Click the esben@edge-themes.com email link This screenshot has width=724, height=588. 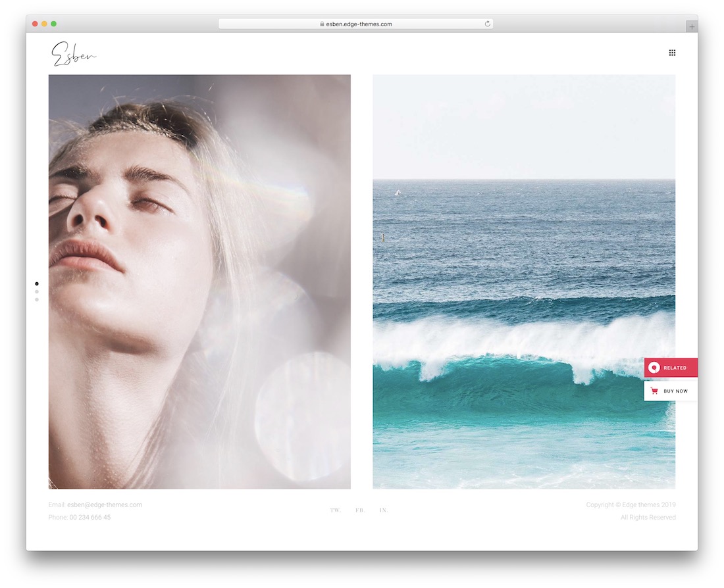(x=105, y=505)
